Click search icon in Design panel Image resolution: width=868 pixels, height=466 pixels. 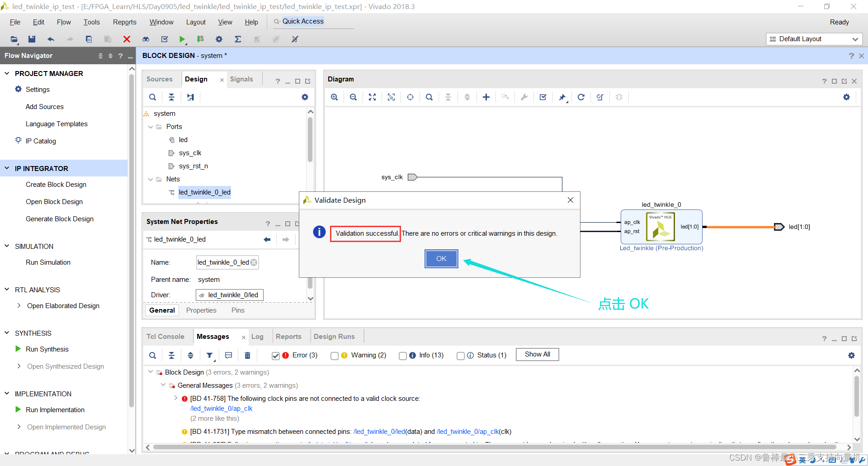(152, 97)
